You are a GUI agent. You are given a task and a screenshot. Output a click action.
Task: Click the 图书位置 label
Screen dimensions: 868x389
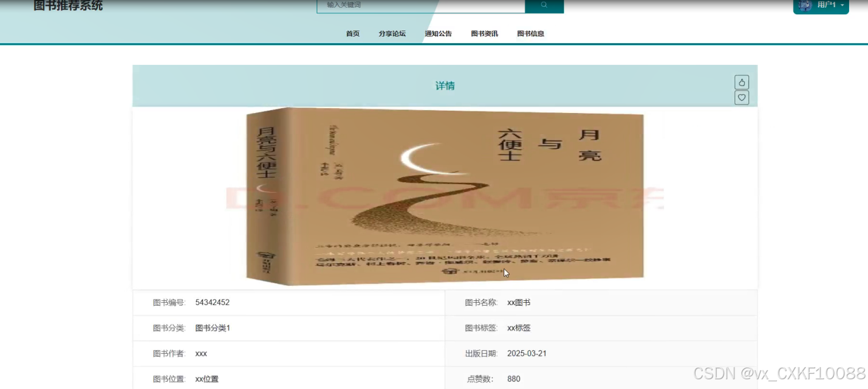169,379
